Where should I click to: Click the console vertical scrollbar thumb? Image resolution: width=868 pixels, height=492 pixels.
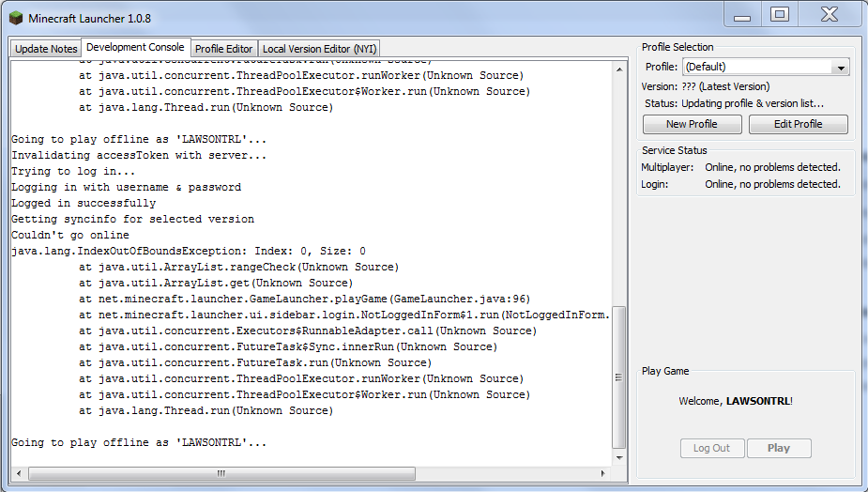(619, 377)
